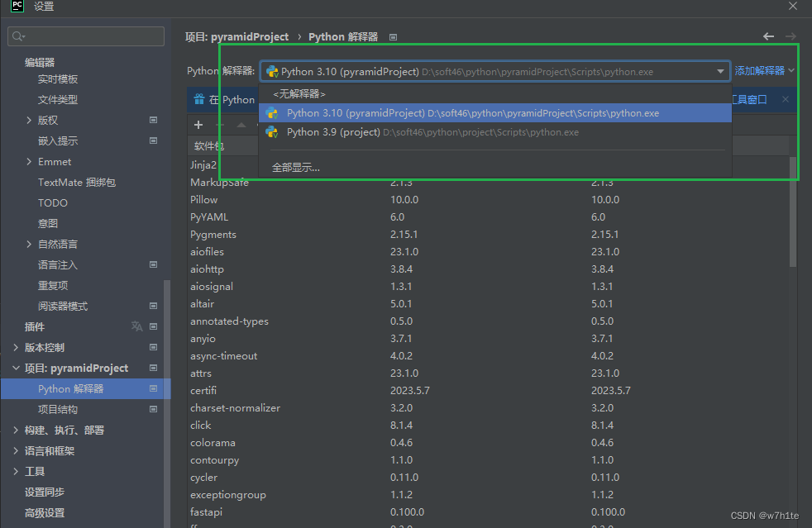
Task: Select the certifi package row
Action: (x=489, y=390)
